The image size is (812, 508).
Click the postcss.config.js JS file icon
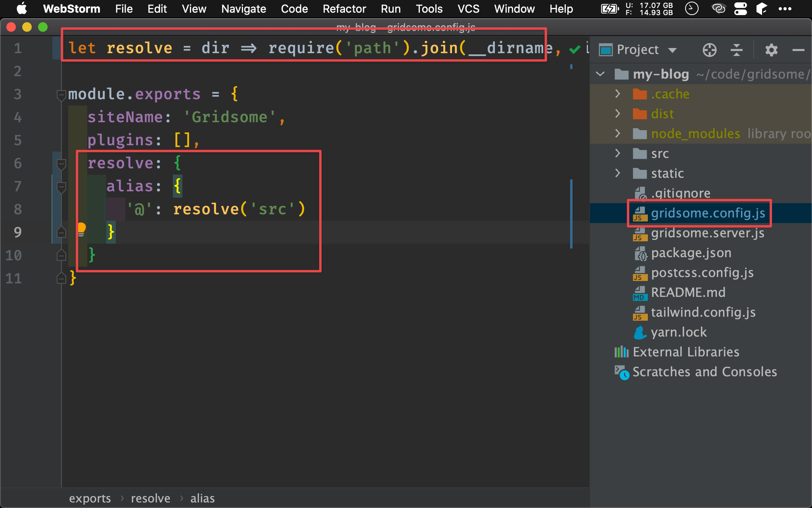pos(640,273)
